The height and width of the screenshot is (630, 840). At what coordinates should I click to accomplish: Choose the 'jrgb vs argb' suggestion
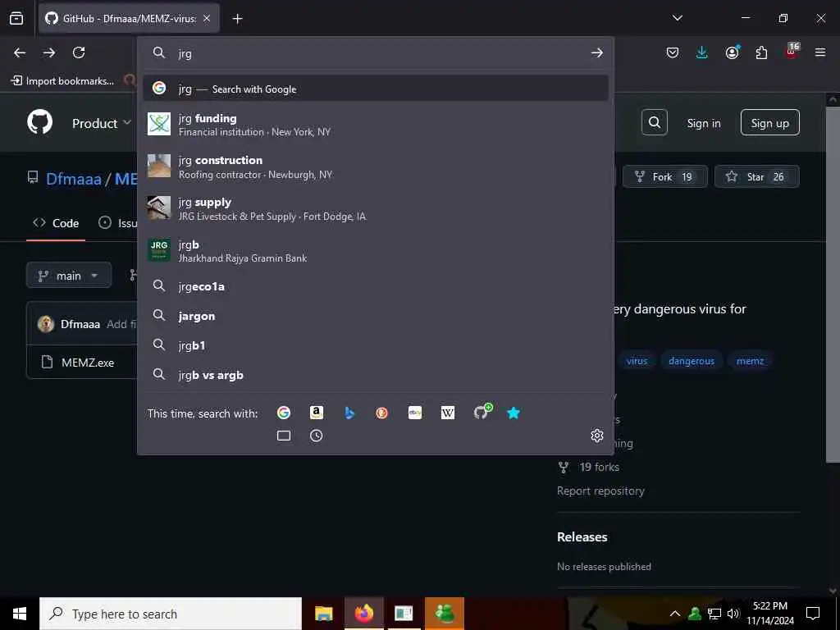[x=375, y=375]
